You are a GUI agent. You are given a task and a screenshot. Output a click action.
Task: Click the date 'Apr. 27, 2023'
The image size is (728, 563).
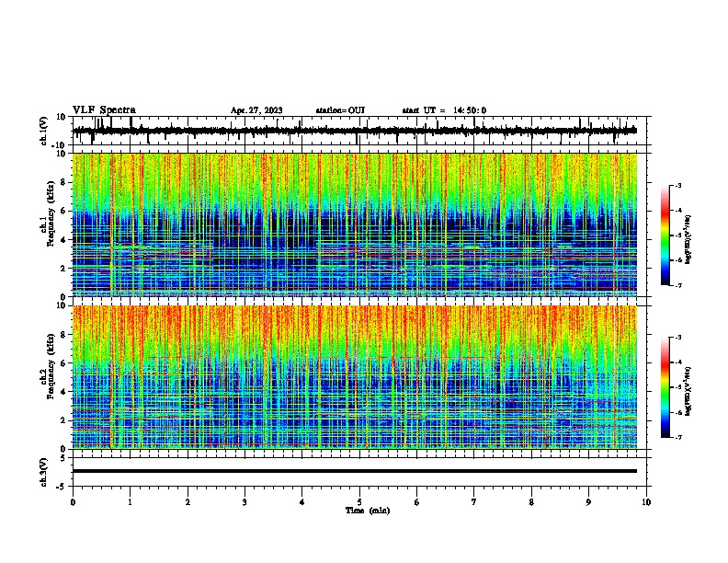[x=256, y=110]
